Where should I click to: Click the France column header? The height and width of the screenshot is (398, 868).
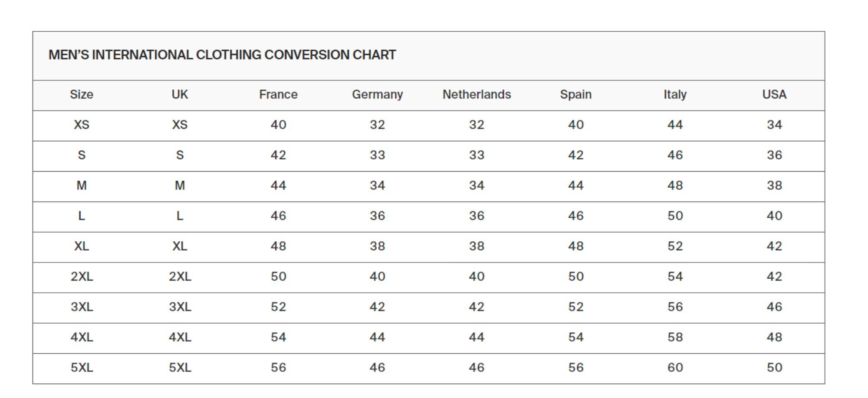(278, 94)
